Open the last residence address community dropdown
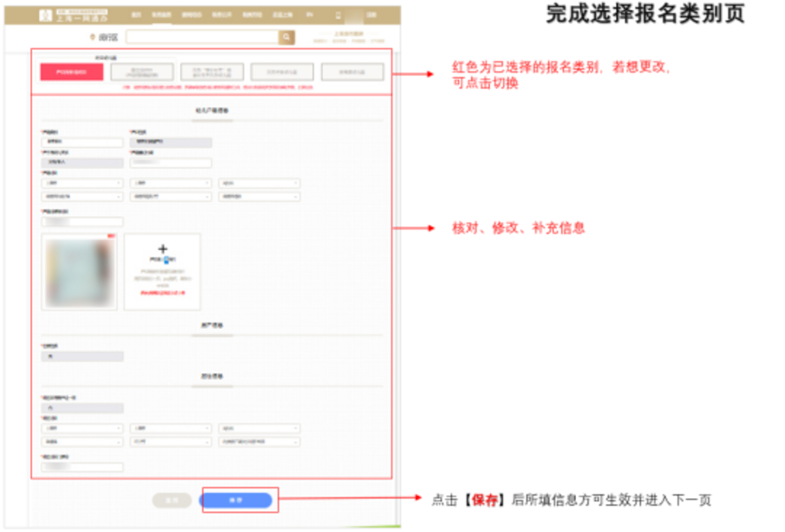785x532 pixels. pyautogui.click(x=259, y=442)
